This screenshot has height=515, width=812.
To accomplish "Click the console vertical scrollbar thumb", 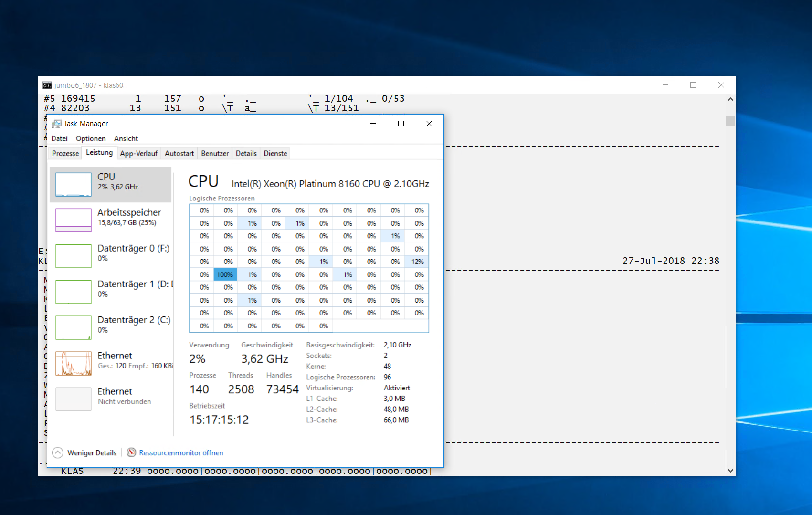I will point(731,120).
